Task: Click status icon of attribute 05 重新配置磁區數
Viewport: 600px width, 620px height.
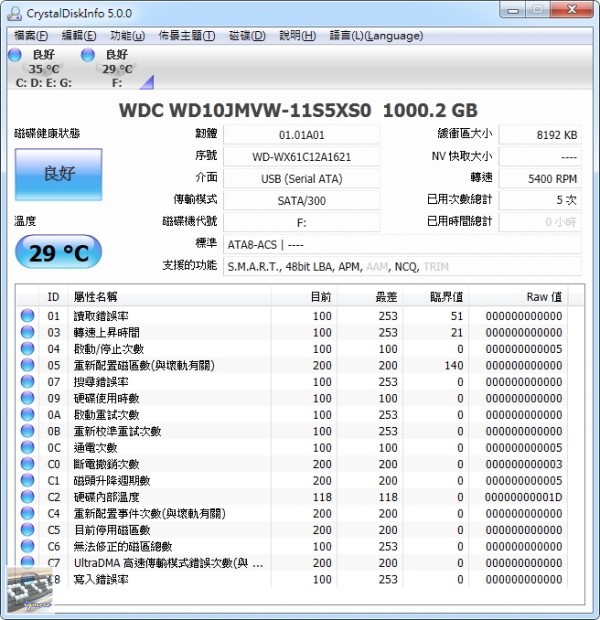Action: [27, 365]
